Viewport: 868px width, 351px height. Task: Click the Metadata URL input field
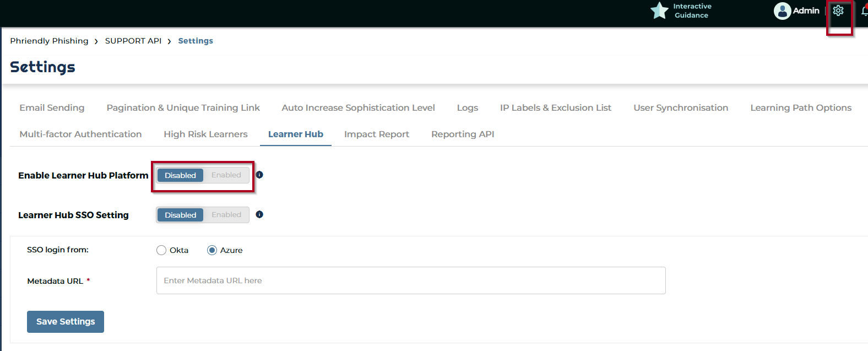[411, 280]
